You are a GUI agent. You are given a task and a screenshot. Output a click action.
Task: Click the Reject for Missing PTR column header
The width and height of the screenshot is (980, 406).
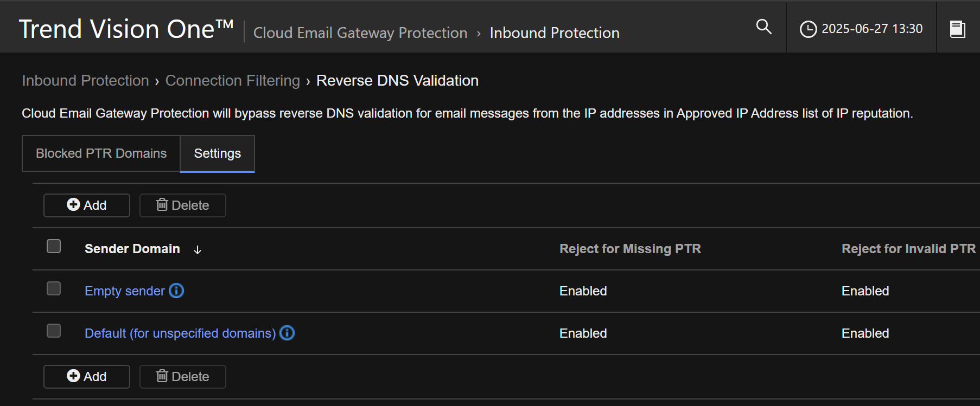[x=630, y=249]
